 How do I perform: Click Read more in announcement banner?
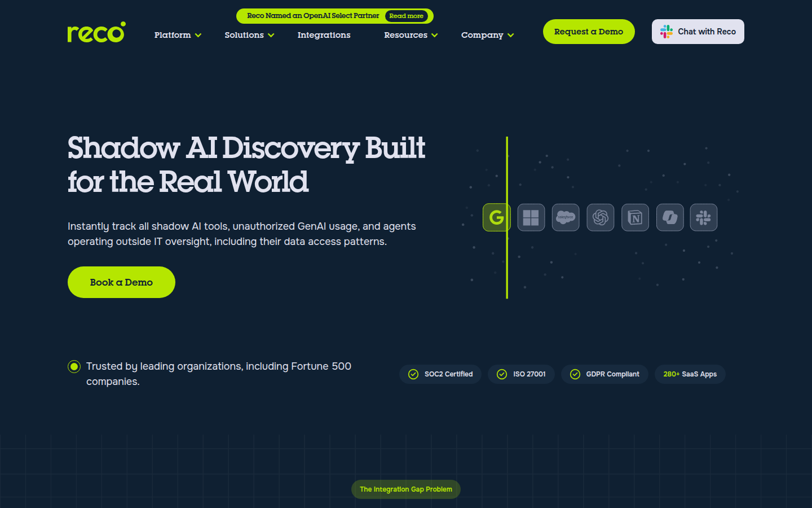(406, 16)
